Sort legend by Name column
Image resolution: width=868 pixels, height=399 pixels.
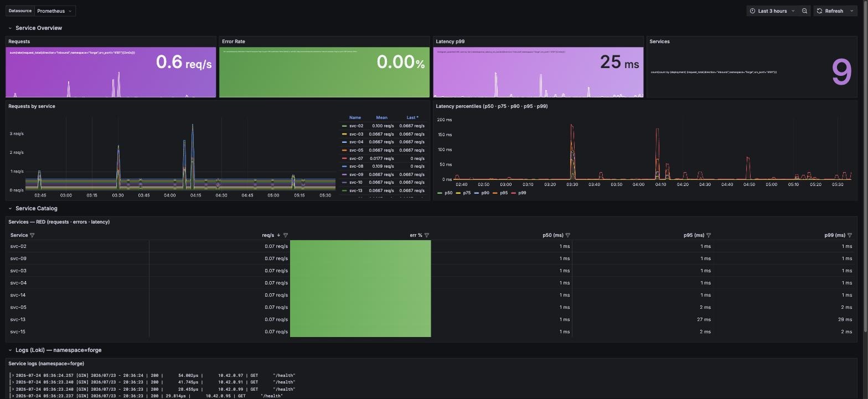(x=355, y=118)
